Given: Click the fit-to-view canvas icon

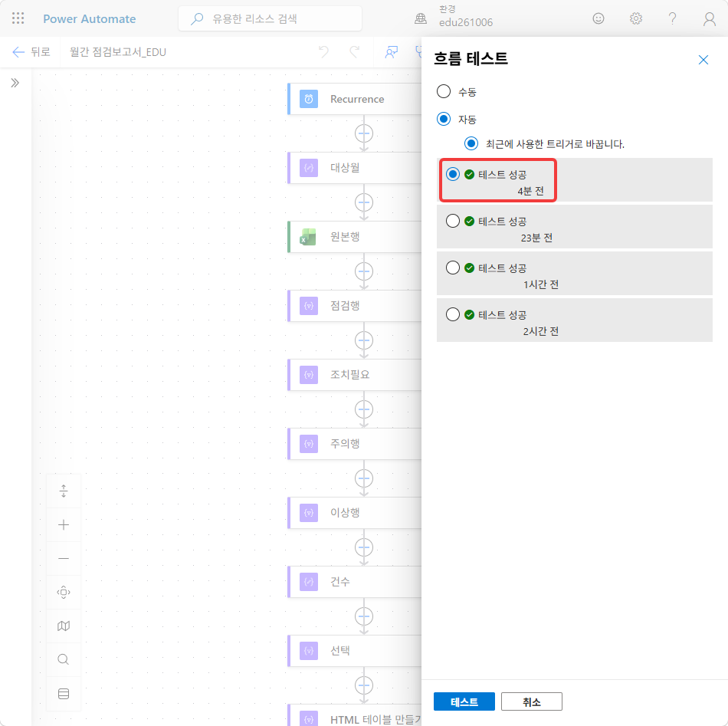Looking at the screenshot, I should click(64, 593).
